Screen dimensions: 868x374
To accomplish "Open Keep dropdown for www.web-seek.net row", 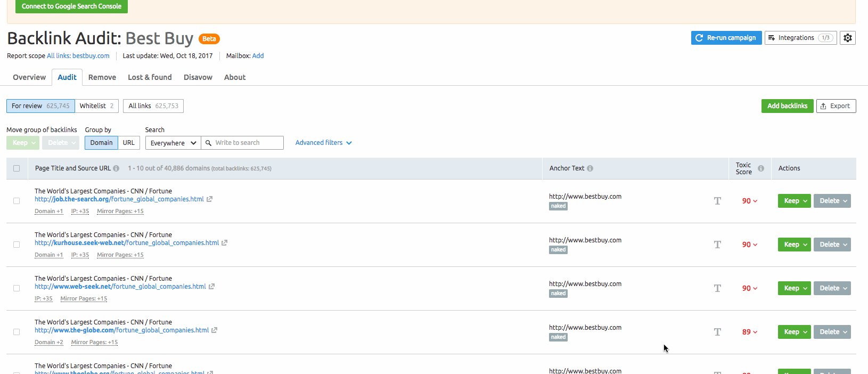I will click(795, 288).
